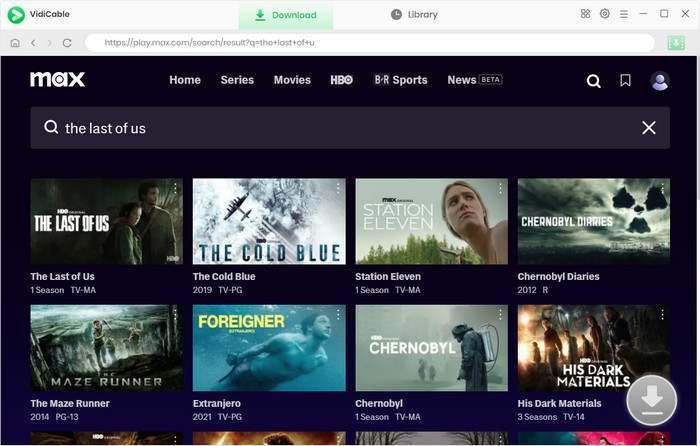Open options dots on Chernobyl card
Image resolution: width=700 pixels, height=446 pixels.
tap(500, 315)
